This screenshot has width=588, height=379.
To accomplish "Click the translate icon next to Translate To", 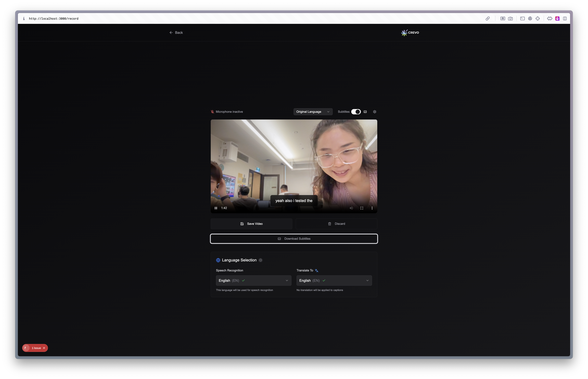I will click(317, 270).
